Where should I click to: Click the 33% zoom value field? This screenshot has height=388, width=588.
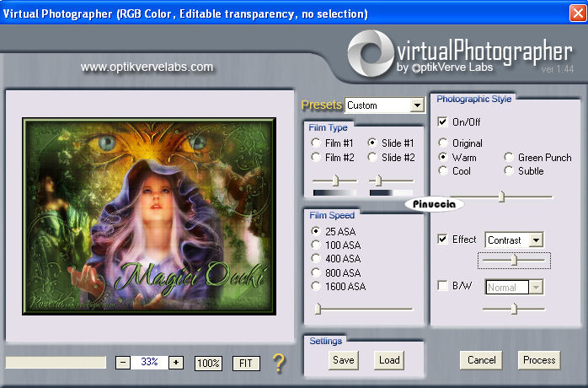(149, 363)
